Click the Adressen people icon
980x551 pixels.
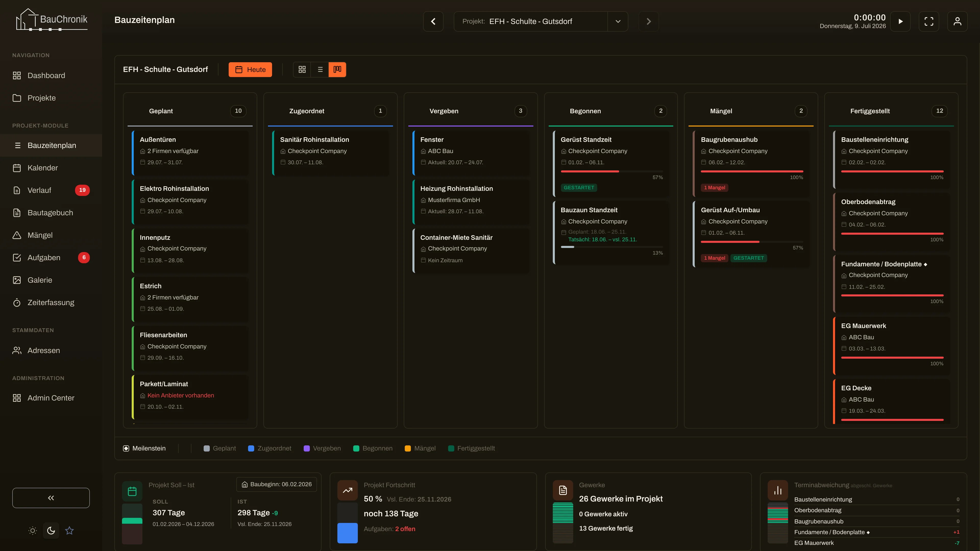tap(17, 350)
